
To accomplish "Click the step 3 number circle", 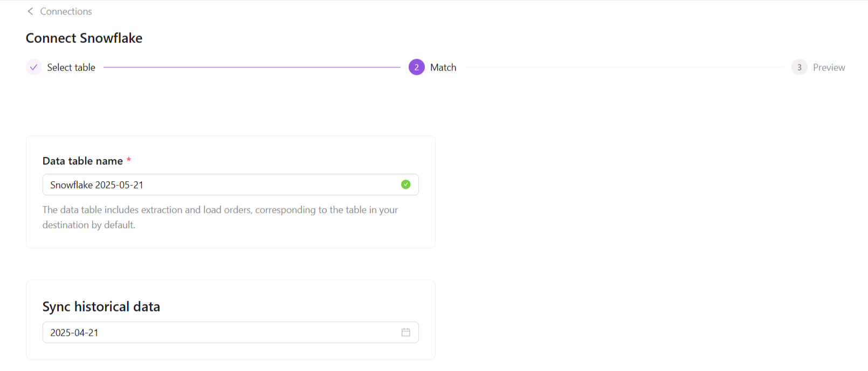I will (x=799, y=67).
